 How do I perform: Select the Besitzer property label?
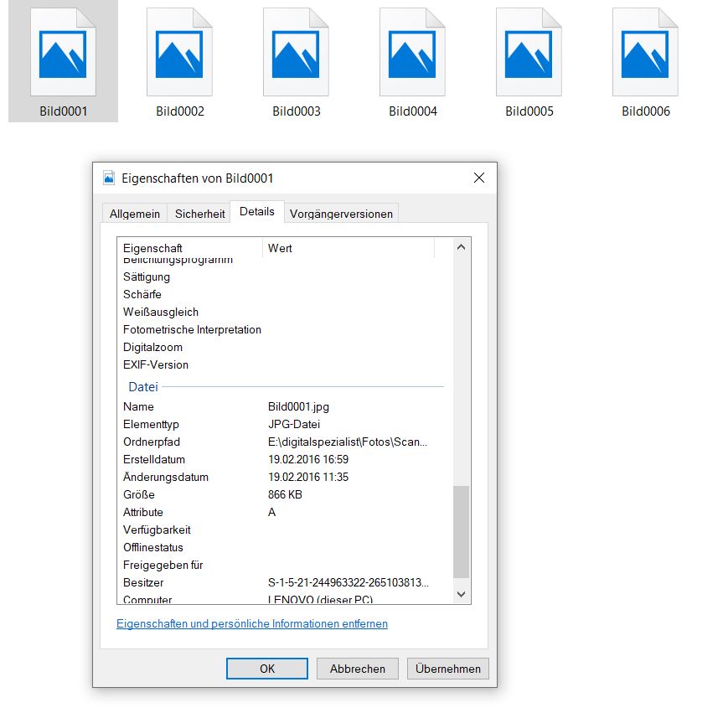click(x=143, y=582)
